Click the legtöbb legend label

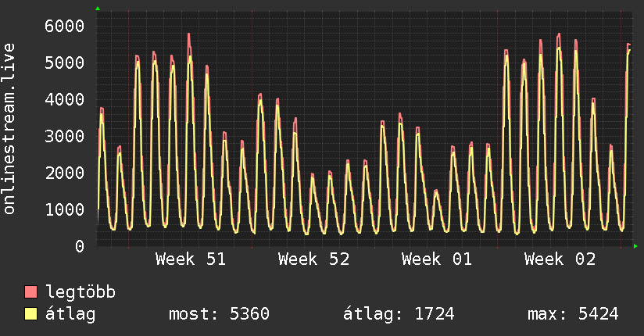pyautogui.click(x=80, y=292)
